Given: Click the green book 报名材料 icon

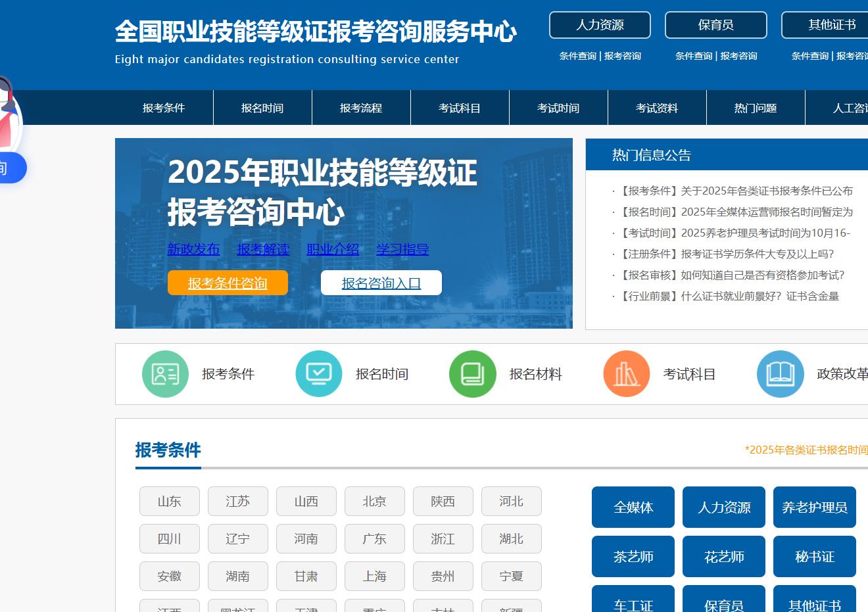Looking at the screenshot, I should (x=473, y=374).
